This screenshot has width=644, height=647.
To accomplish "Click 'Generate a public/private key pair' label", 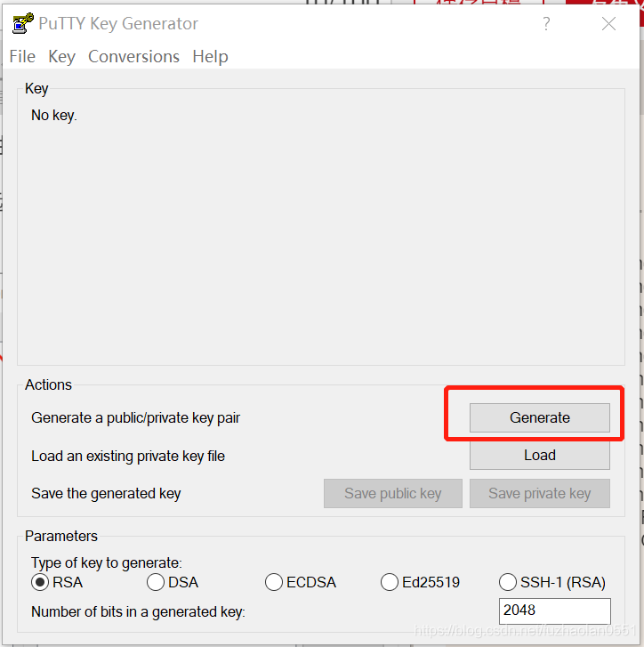I will coord(135,418).
